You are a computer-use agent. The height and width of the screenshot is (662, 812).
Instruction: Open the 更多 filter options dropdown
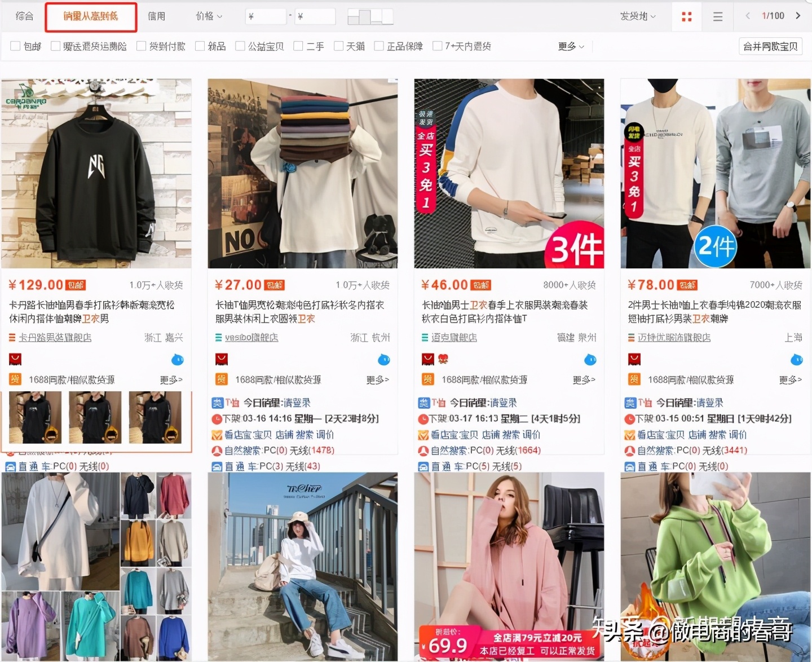click(x=570, y=46)
